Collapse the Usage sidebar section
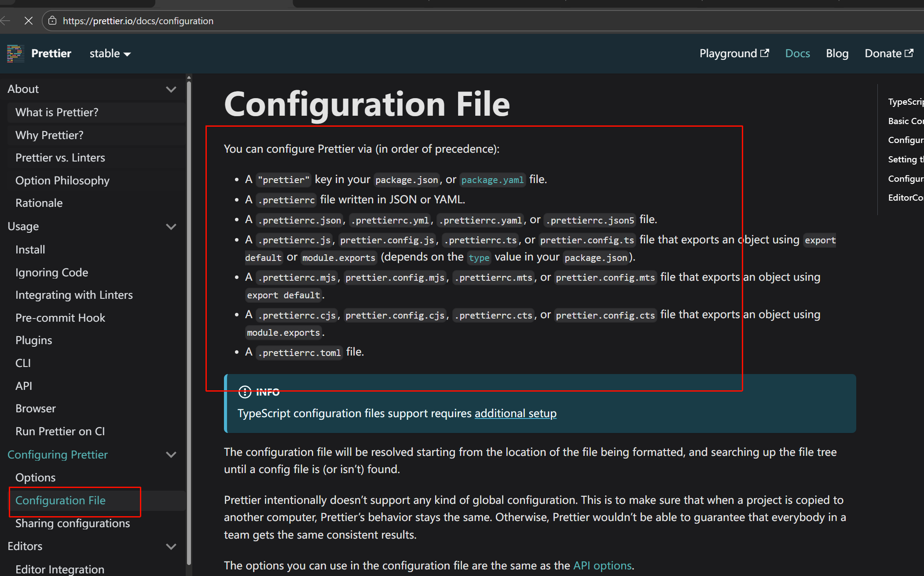Image resolution: width=924 pixels, height=576 pixels. tap(171, 227)
